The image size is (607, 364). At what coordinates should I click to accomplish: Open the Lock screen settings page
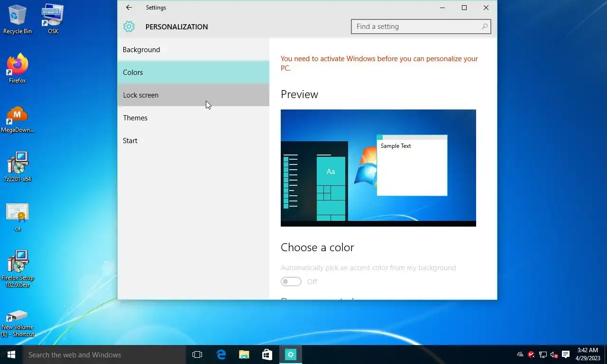[x=193, y=95]
